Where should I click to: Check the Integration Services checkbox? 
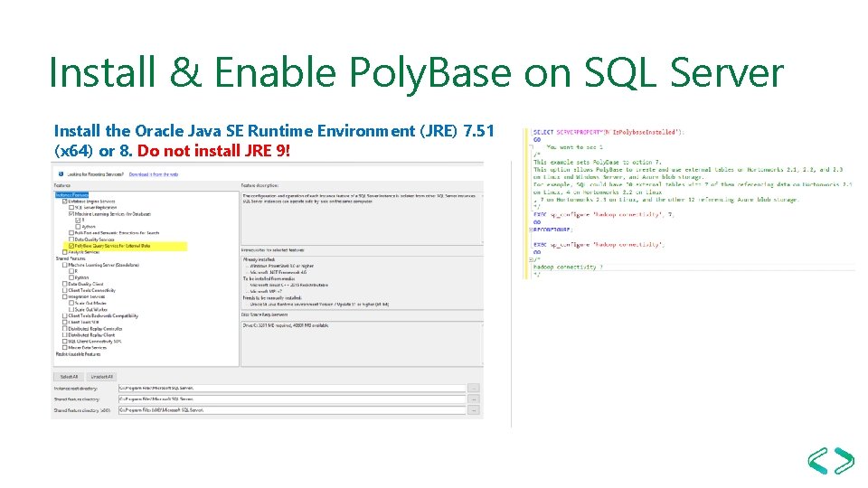pyautogui.click(x=65, y=296)
